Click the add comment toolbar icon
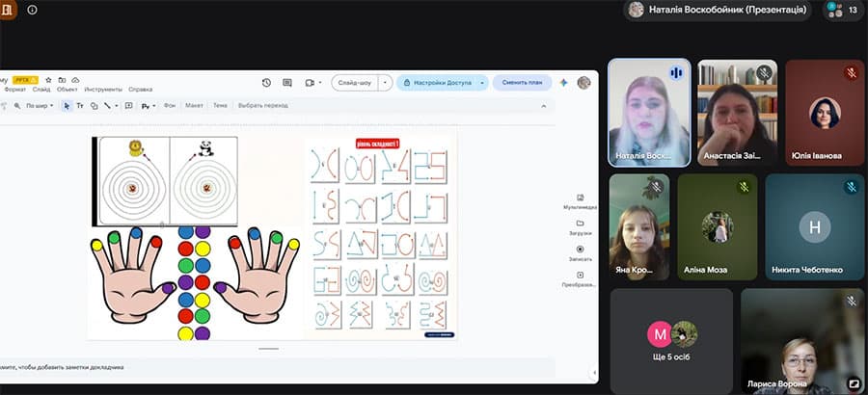 click(128, 105)
